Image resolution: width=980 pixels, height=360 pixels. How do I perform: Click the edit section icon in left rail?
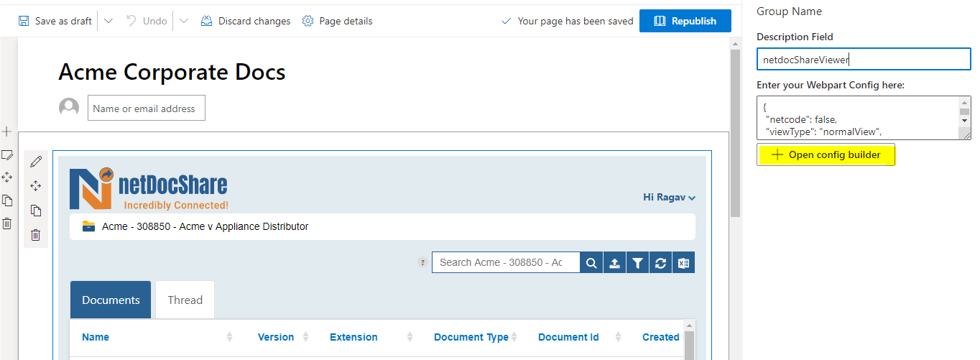click(7, 154)
